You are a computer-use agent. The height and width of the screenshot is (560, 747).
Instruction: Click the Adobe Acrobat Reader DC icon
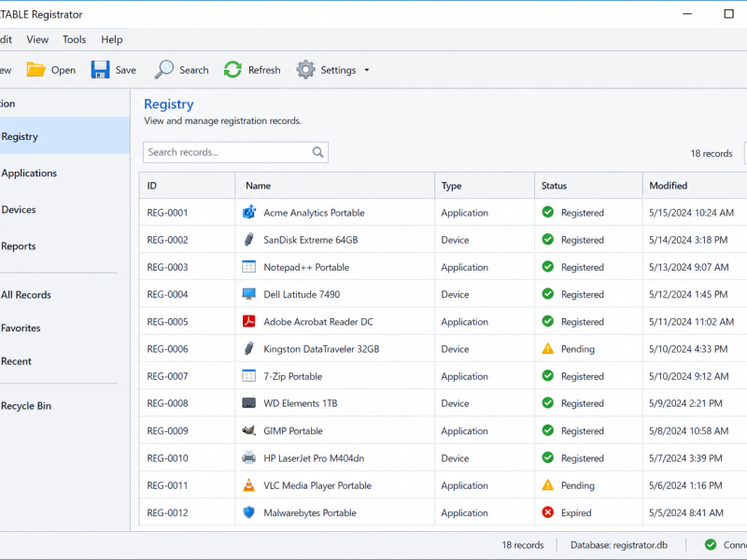[x=248, y=321]
